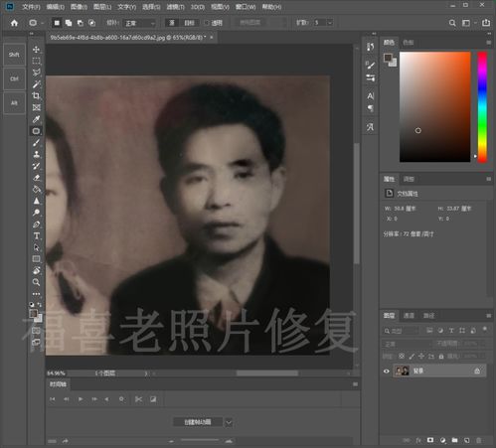Select the Rectangle shape tool

[37, 259]
